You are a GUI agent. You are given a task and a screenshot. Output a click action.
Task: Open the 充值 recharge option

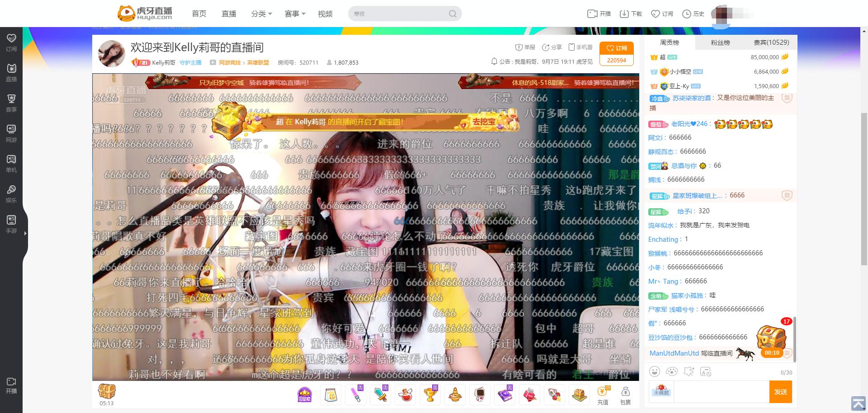[x=603, y=395]
